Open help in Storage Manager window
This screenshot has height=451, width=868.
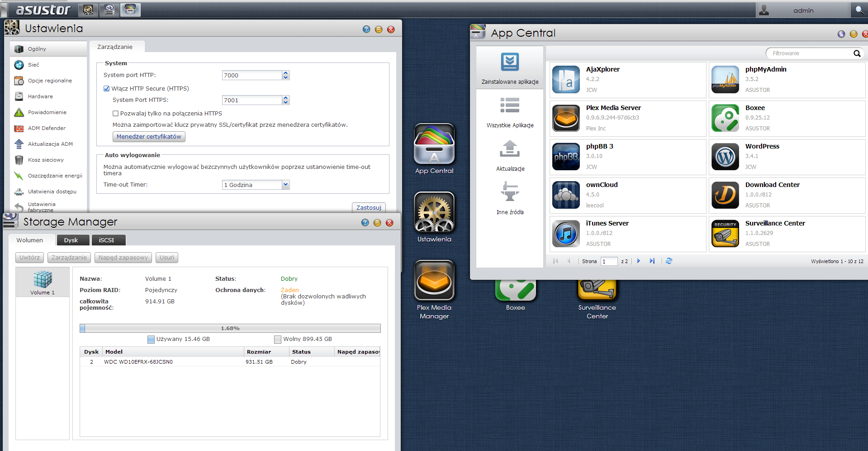coord(365,223)
